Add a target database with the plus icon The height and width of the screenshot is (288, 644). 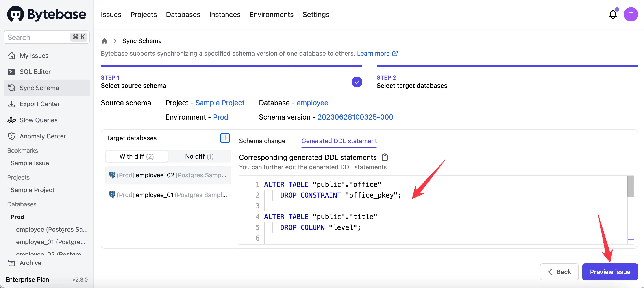(x=225, y=138)
